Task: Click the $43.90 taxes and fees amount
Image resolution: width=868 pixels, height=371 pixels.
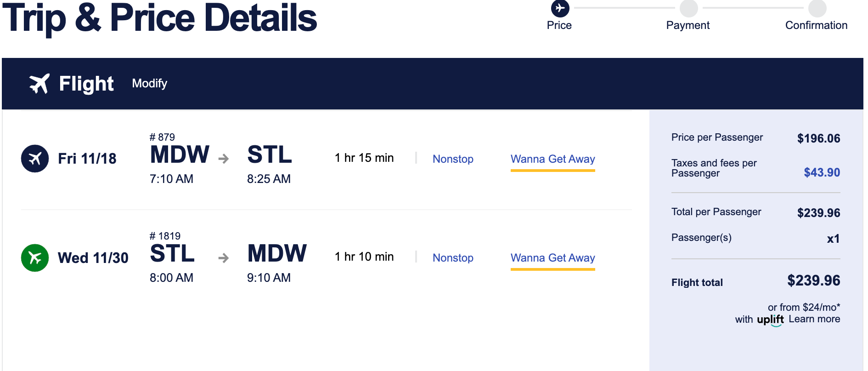Action: click(x=822, y=172)
